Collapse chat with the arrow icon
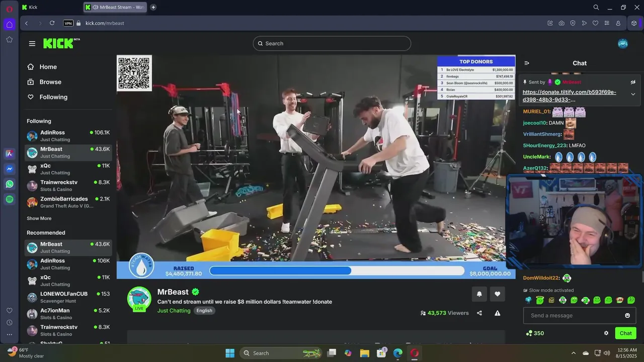This screenshot has width=644, height=362. click(527, 63)
